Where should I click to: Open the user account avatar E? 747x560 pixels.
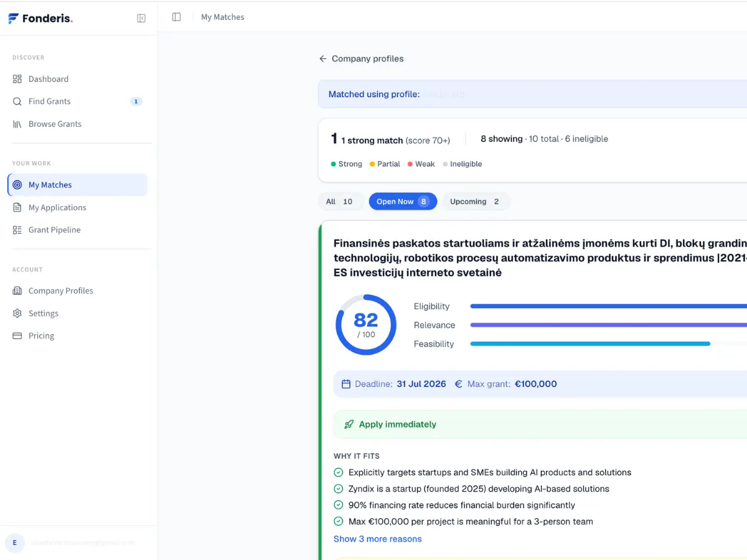pos(15,543)
